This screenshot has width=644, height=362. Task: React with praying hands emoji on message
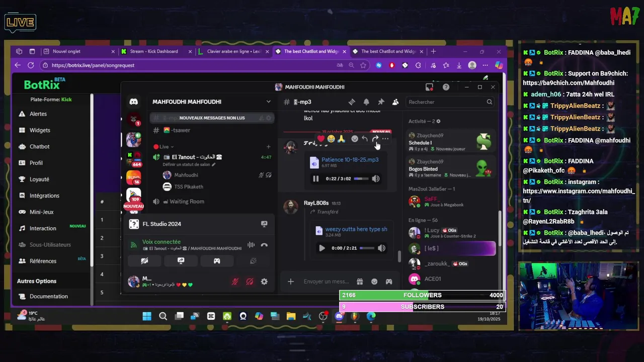pos(341,139)
